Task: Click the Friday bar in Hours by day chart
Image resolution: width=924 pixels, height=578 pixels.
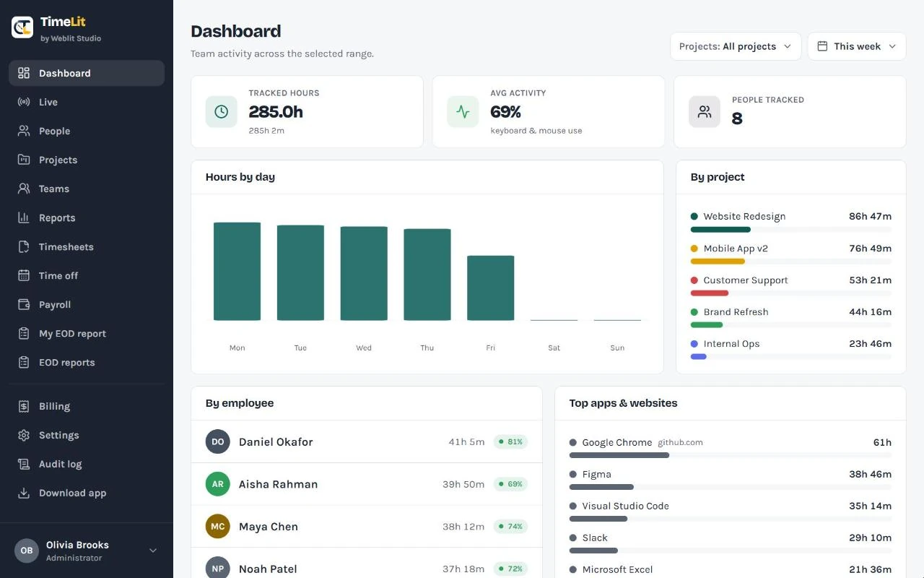Action: 491,288
